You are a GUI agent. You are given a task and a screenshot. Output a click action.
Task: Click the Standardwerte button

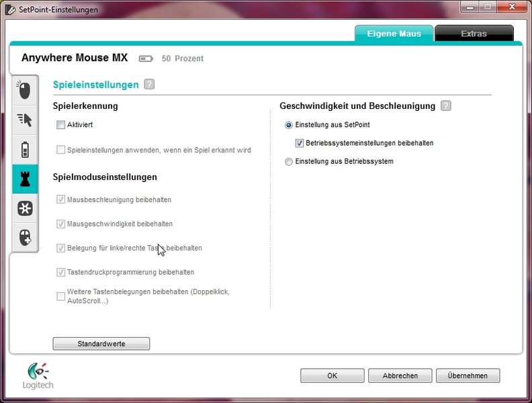click(x=101, y=344)
